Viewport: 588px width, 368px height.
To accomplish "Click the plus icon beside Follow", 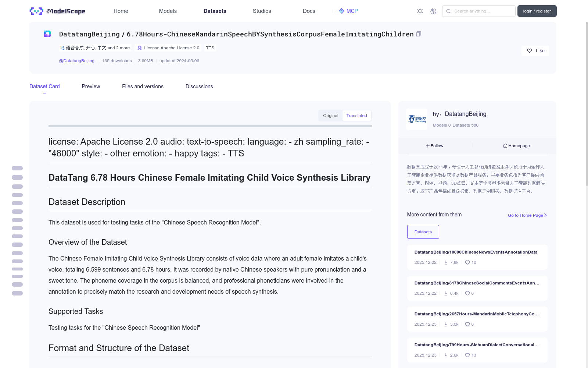I will [x=428, y=146].
